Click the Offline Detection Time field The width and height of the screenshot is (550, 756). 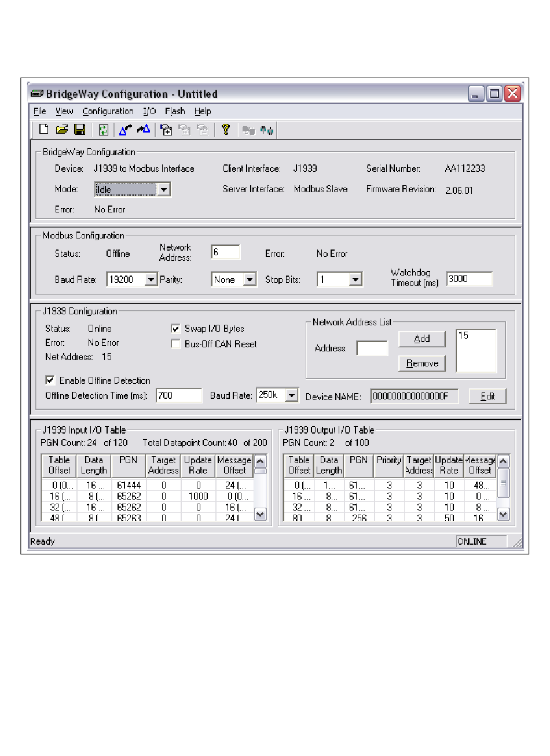179,395
